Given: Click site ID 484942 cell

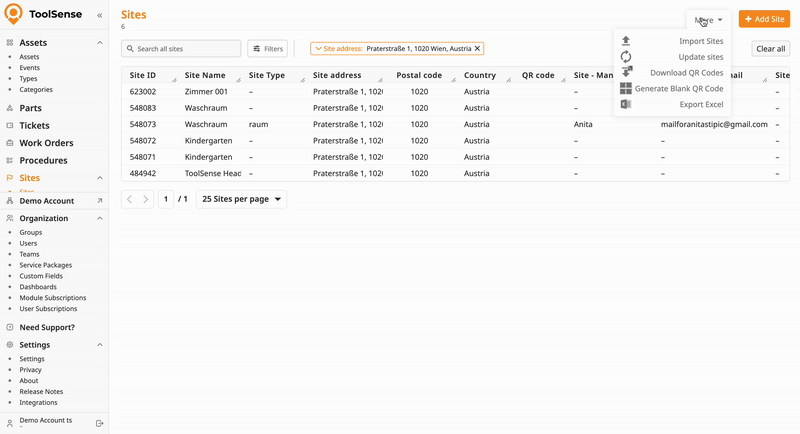Looking at the screenshot, I should [143, 173].
